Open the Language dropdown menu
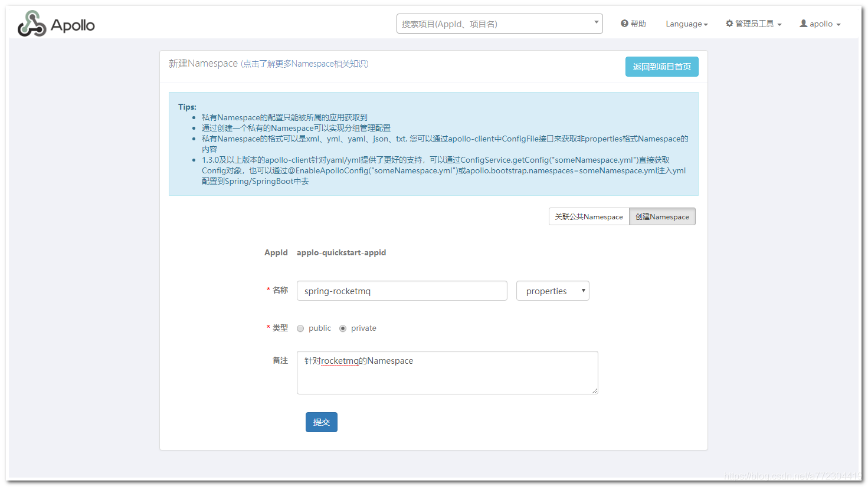This screenshot has width=868, height=487. pyautogui.click(x=686, y=24)
